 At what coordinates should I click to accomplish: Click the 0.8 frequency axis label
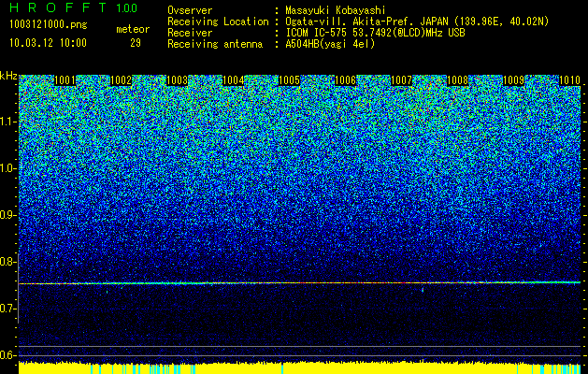pos(7,262)
